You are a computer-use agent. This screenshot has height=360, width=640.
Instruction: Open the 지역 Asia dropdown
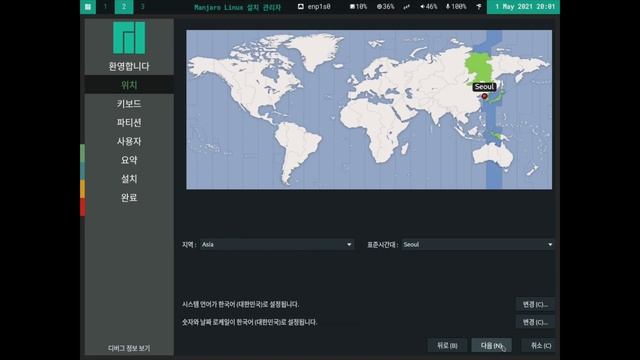tap(277, 244)
